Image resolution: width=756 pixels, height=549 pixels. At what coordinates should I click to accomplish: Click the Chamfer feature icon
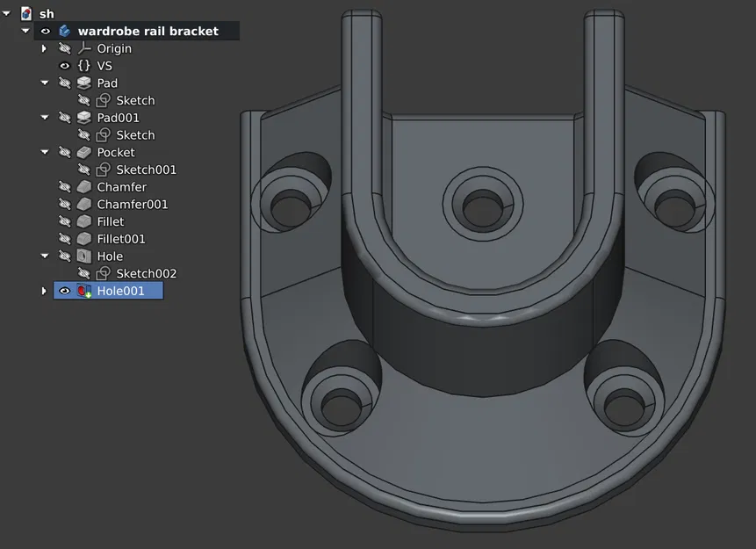click(84, 187)
